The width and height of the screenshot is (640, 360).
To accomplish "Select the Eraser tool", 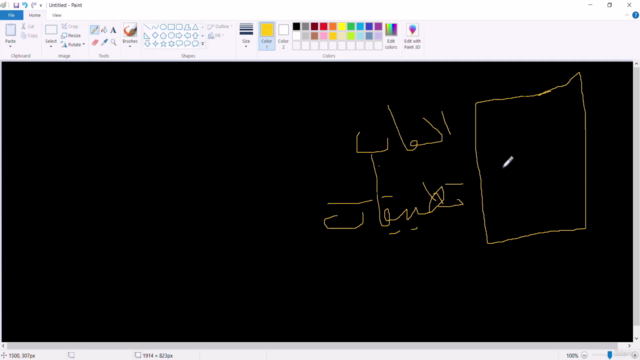I will 95,42.
